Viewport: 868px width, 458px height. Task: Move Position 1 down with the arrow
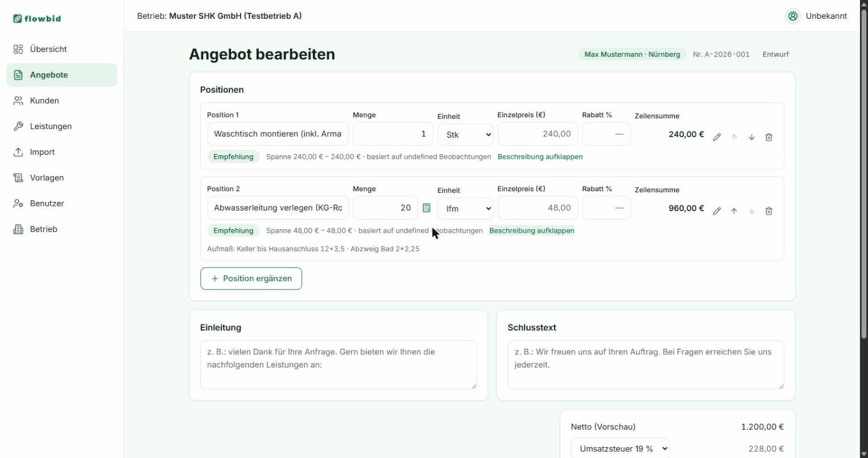click(x=751, y=137)
